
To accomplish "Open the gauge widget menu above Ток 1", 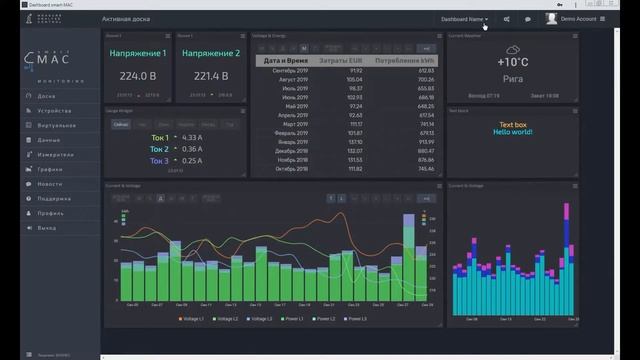I will pyautogui.click(x=242, y=111).
